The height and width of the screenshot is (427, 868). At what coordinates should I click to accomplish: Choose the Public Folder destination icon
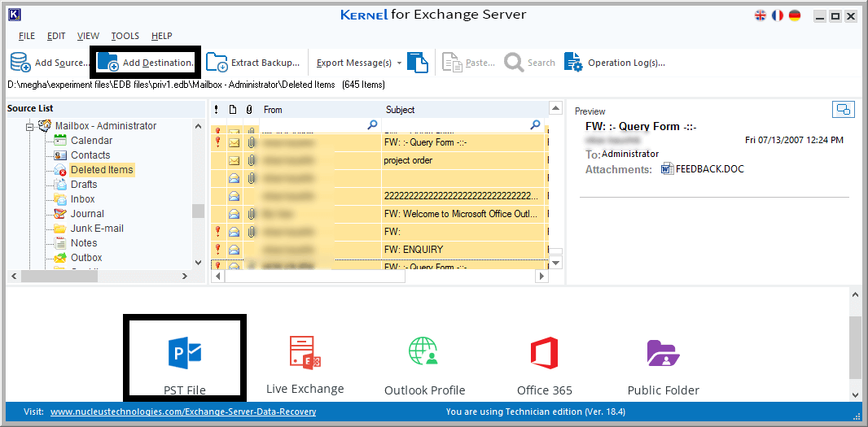[663, 353]
